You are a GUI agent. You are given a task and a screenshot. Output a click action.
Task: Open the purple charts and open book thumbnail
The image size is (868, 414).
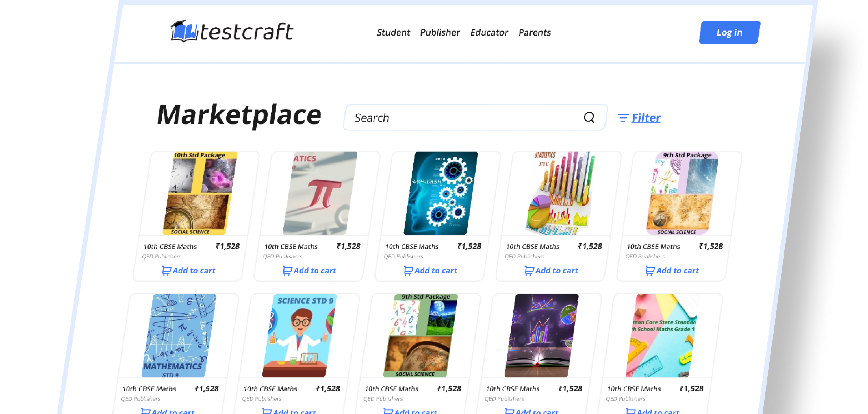pyautogui.click(x=541, y=335)
